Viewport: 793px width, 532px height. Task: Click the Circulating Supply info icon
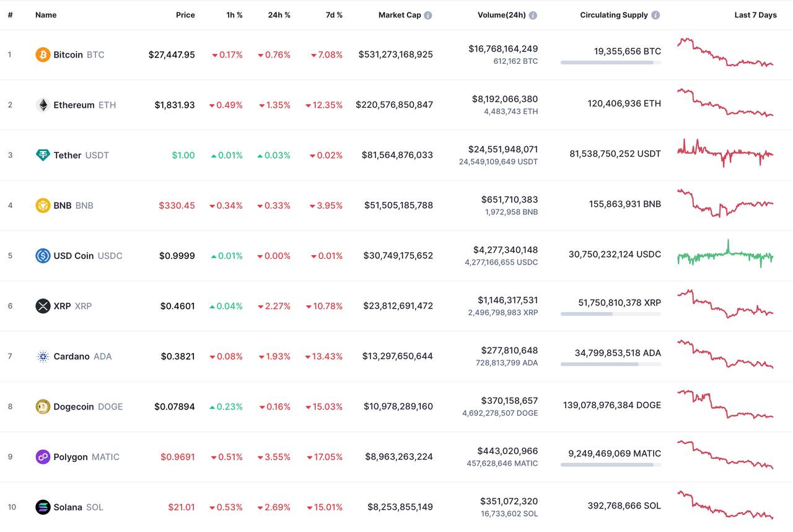pyautogui.click(x=655, y=15)
